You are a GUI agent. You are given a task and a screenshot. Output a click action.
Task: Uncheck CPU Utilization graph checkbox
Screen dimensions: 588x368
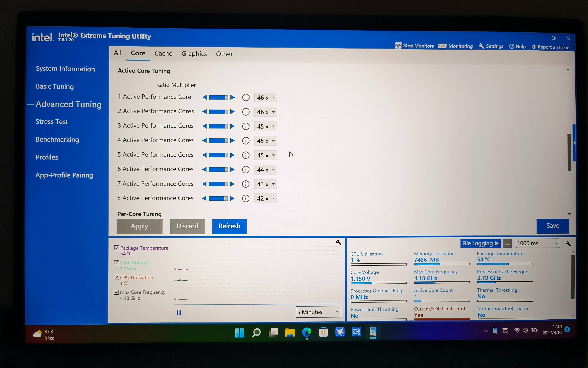point(116,277)
